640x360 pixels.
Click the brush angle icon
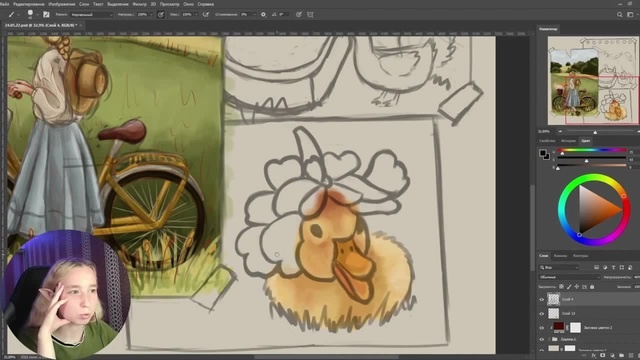point(274,14)
